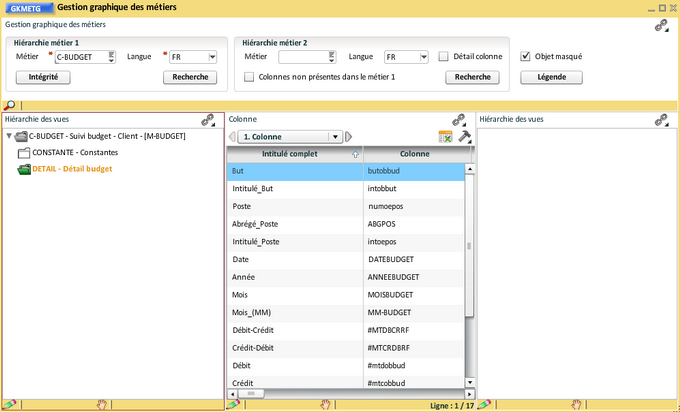
Task: Click the hammer tool icon in Colonne panel
Action: click(x=464, y=137)
